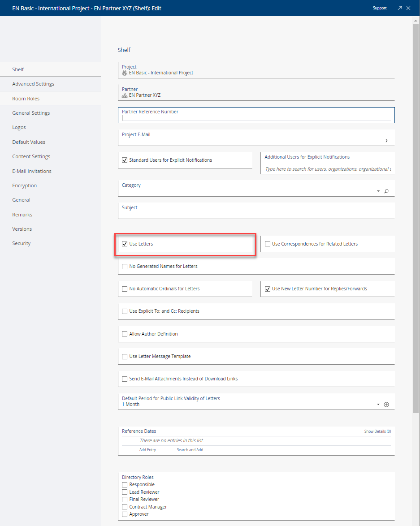Expand the Default Period validity dropdown
This screenshot has width=420, height=526.
coord(378,405)
